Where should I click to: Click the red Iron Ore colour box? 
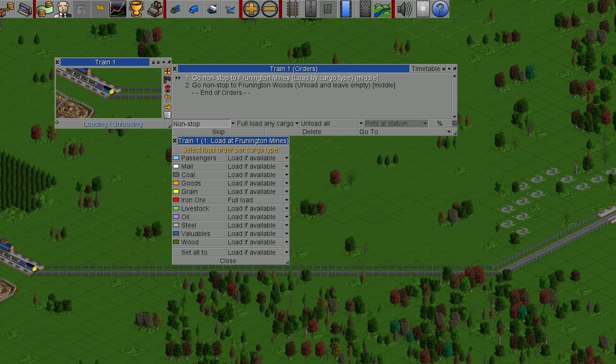[x=176, y=200]
